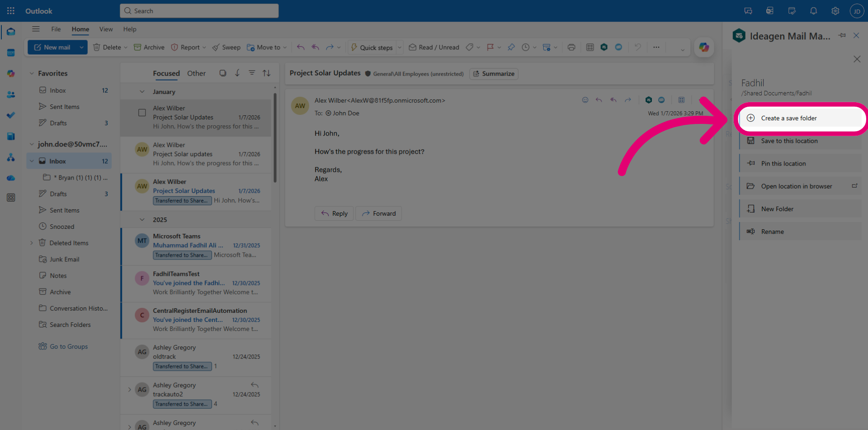Click the message list scrollbar
Image resolution: width=868 pixels, height=430 pixels.
coord(275,138)
